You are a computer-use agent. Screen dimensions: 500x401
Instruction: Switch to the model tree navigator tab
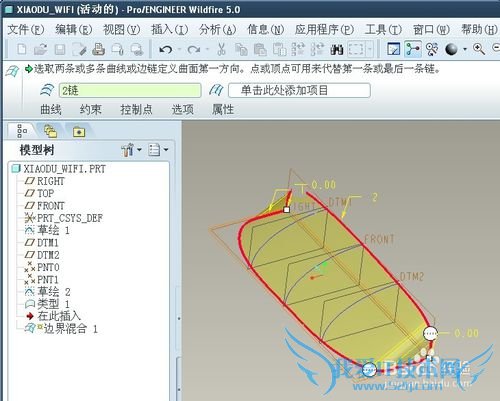(x=22, y=131)
